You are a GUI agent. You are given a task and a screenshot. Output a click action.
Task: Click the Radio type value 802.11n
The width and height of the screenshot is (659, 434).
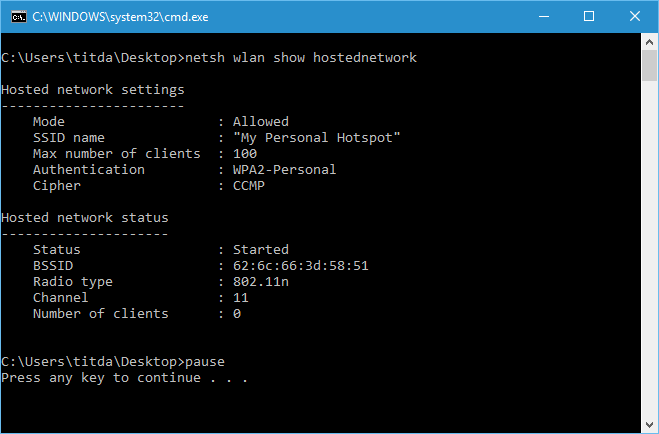tap(261, 281)
